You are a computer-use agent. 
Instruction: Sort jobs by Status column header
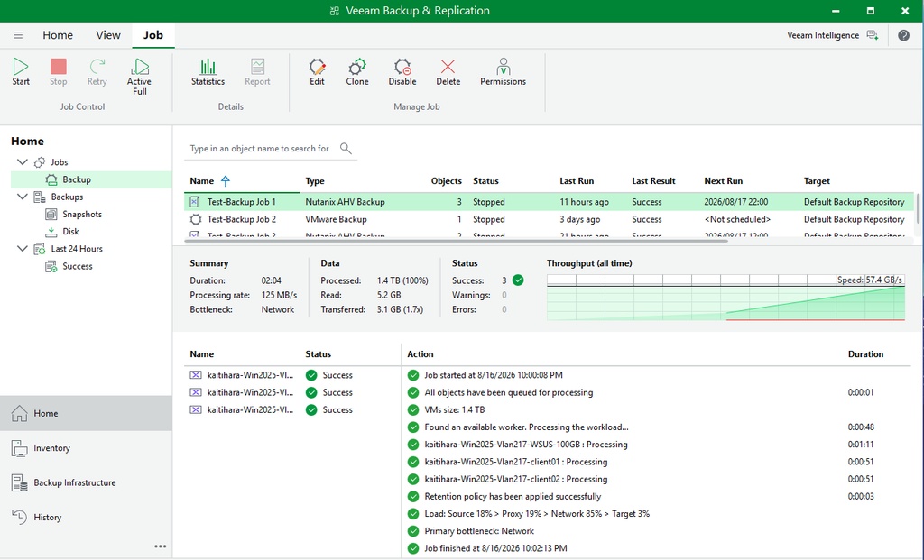pyautogui.click(x=485, y=180)
